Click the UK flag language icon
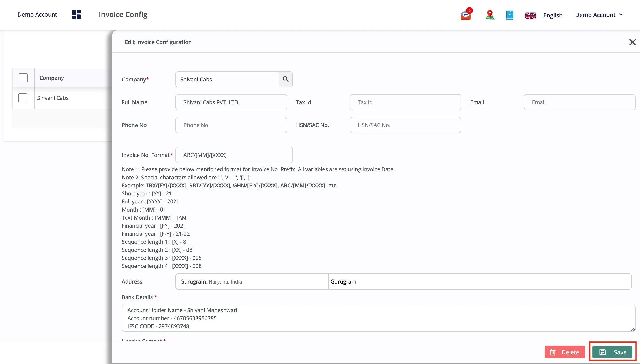The height and width of the screenshot is (364, 640). [530, 15]
